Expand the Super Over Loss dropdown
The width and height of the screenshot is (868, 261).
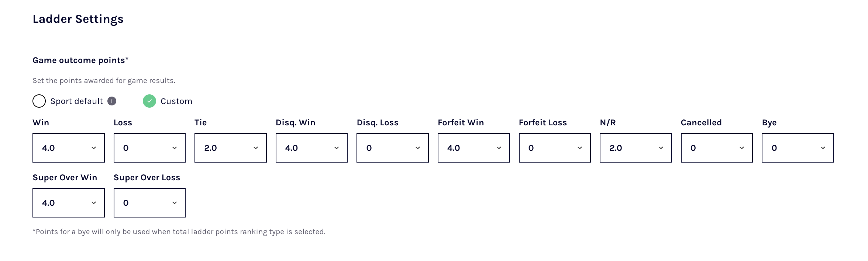point(149,203)
